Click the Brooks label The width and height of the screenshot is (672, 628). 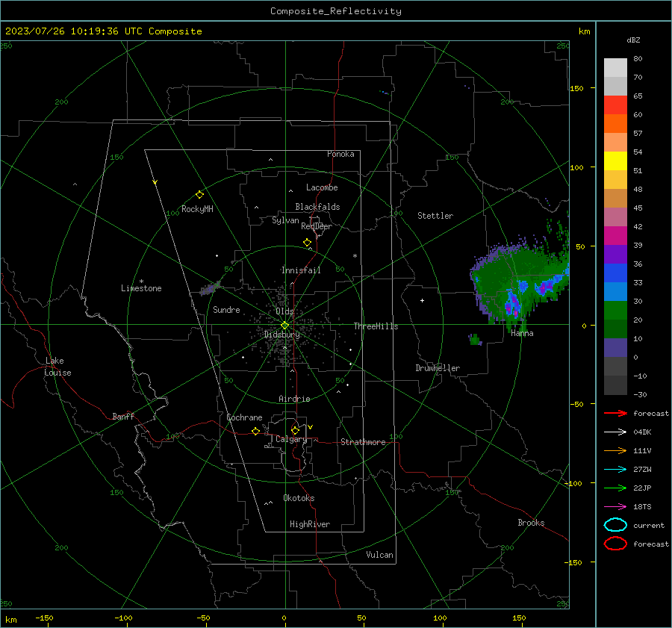[x=531, y=523]
